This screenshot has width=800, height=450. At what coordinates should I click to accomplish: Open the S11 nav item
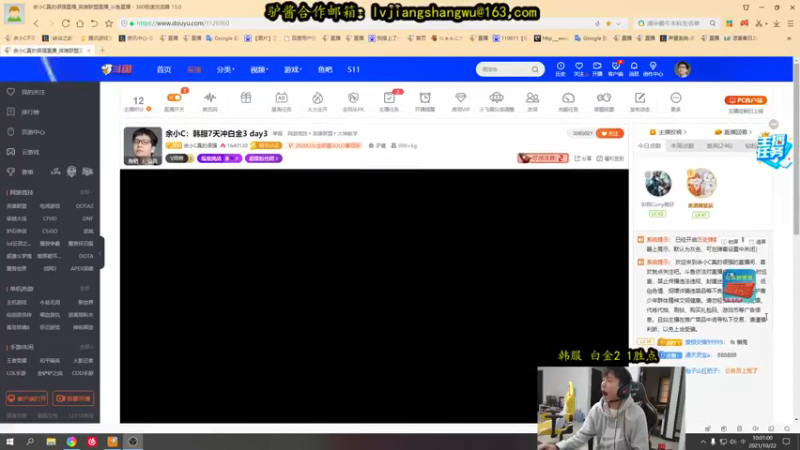354,69
